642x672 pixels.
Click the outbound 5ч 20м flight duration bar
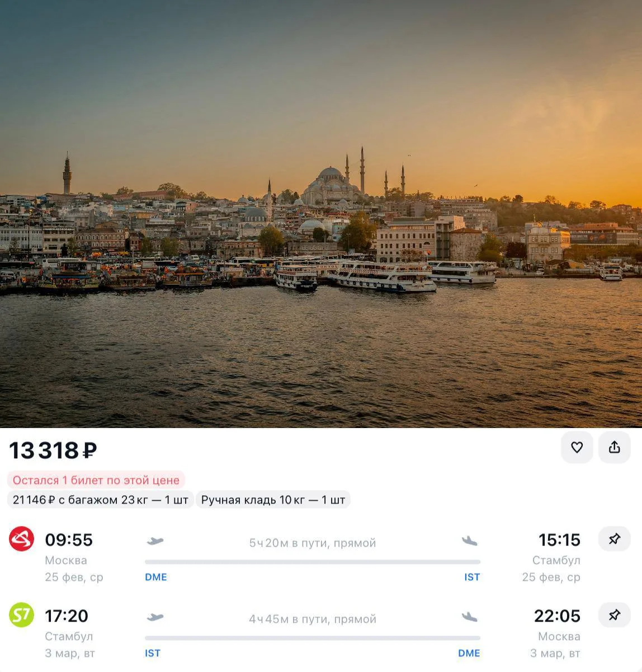pos(313,562)
